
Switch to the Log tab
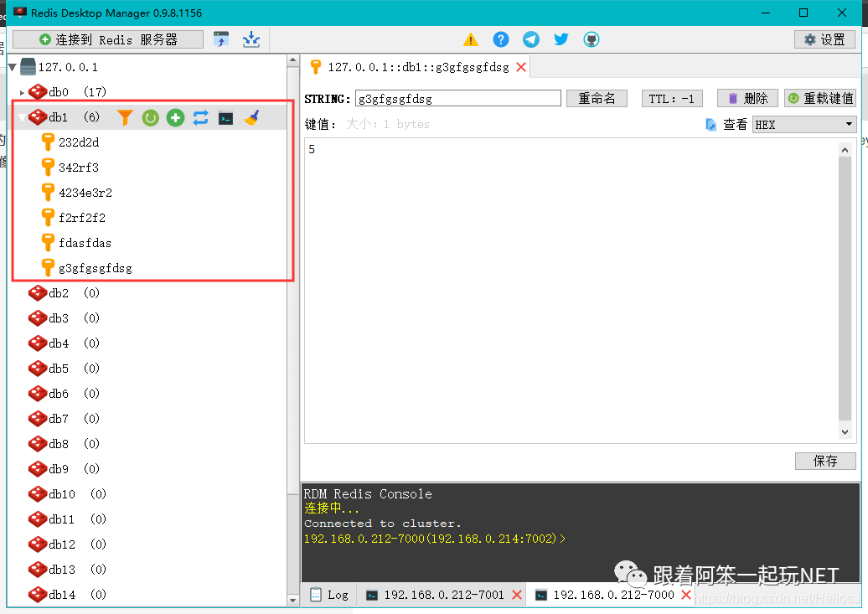329,596
